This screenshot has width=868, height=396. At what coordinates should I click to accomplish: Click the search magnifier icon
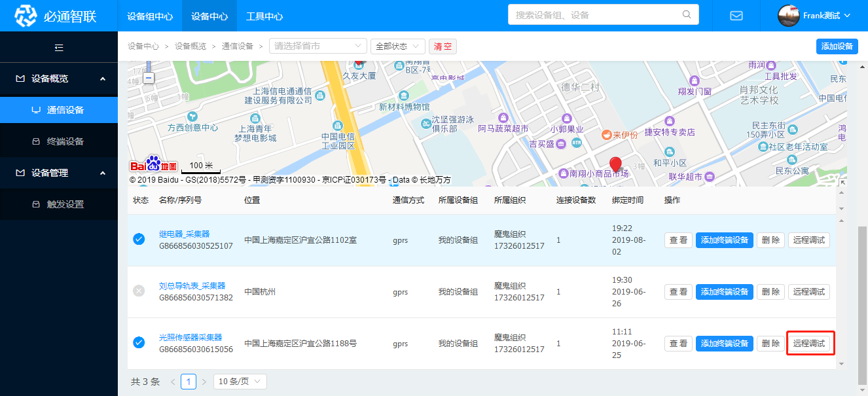tap(687, 14)
